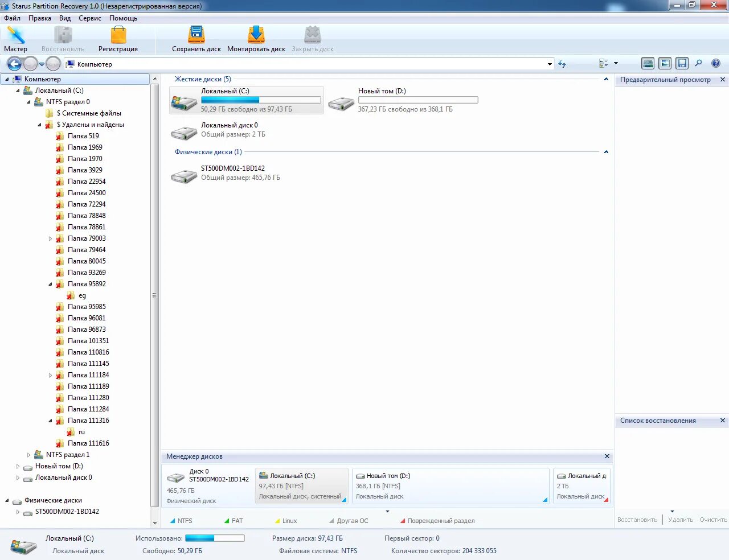
Task: Collapse the Физические диски section
Action: (x=606, y=152)
